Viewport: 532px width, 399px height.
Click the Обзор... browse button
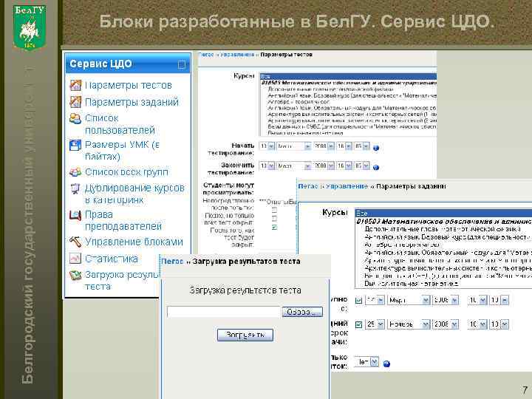tap(302, 312)
